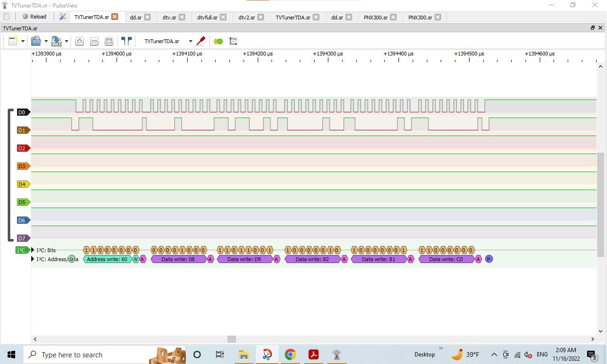This screenshot has height=364, width=607.
Task: Open Google Chrome from the taskbar
Action: (x=290, y=355)
